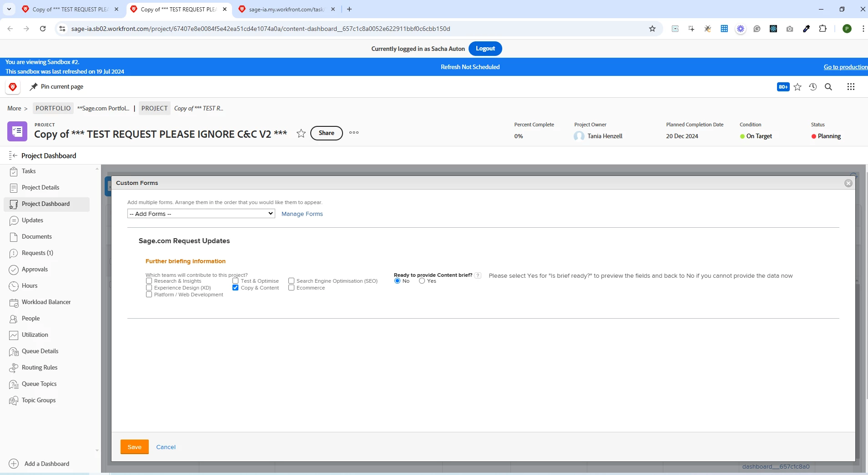Screen dimensions: 868x475
Task: Check the Platform / Web Development checkbox
Action: coord(149,295)
